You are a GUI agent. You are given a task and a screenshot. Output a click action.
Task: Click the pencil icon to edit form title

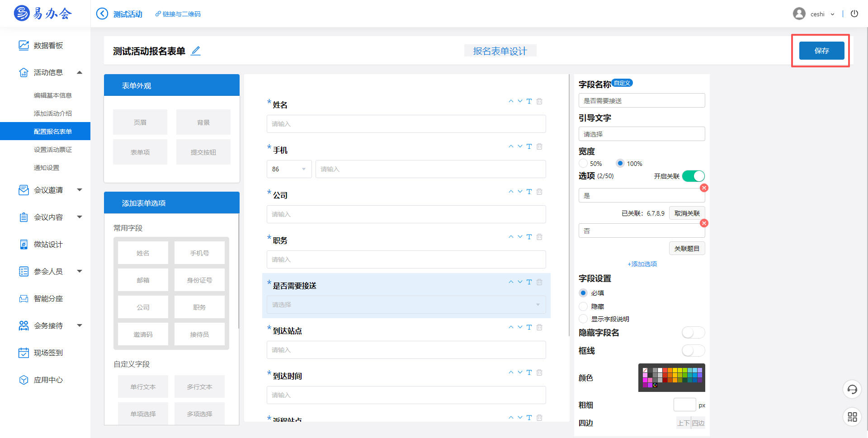coord(195,51)
